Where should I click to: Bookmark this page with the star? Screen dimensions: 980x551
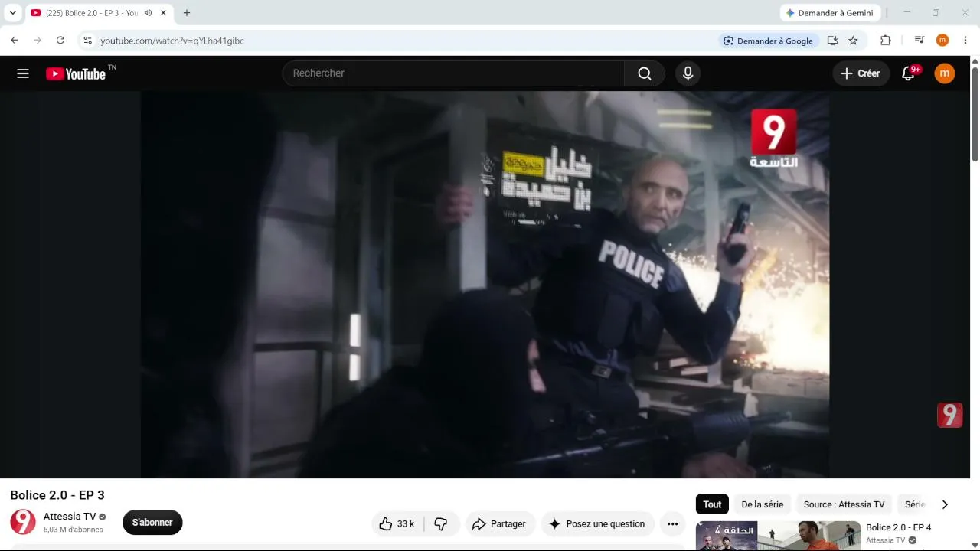click(x=853, y=41)
